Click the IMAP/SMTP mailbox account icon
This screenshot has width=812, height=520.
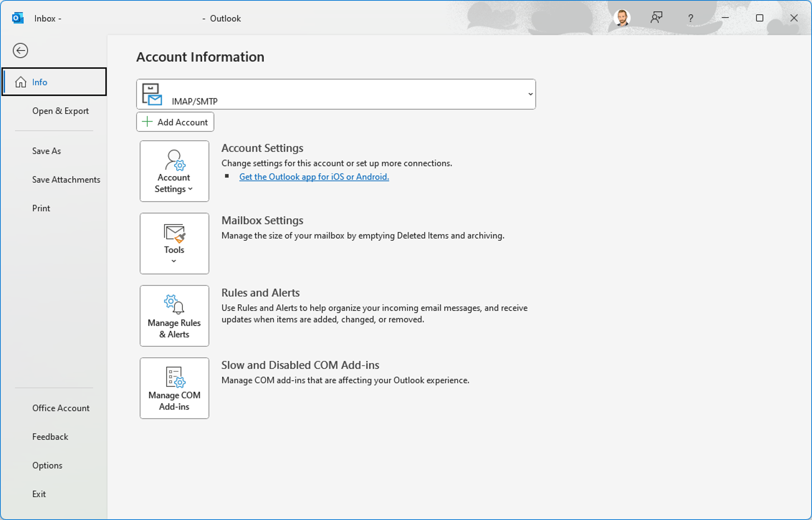(x=152, y=94)
